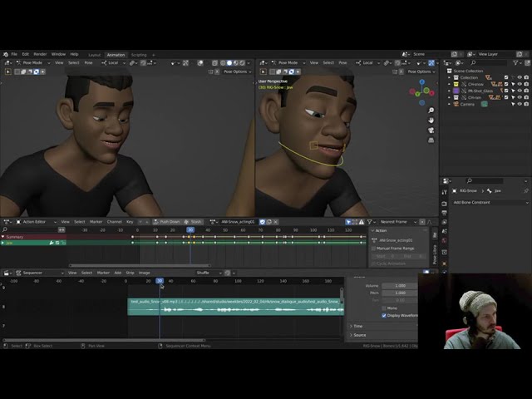The width and height of the screenshot is (532, 399).
Task: Open Action Editor Channel menu
Action: [x=114, y=222]
